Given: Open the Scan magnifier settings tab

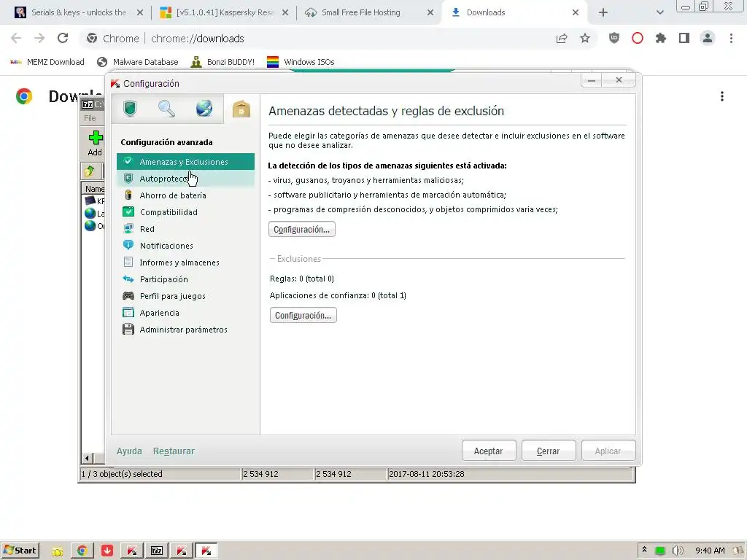Looking at the screenshot, I should [167, 109].
